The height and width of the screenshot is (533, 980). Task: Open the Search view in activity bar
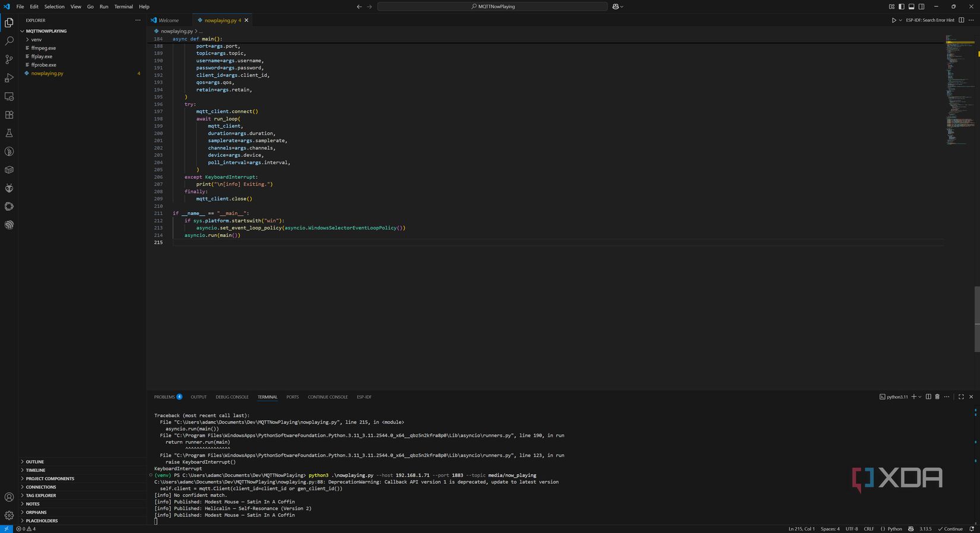tap(9, 41)
